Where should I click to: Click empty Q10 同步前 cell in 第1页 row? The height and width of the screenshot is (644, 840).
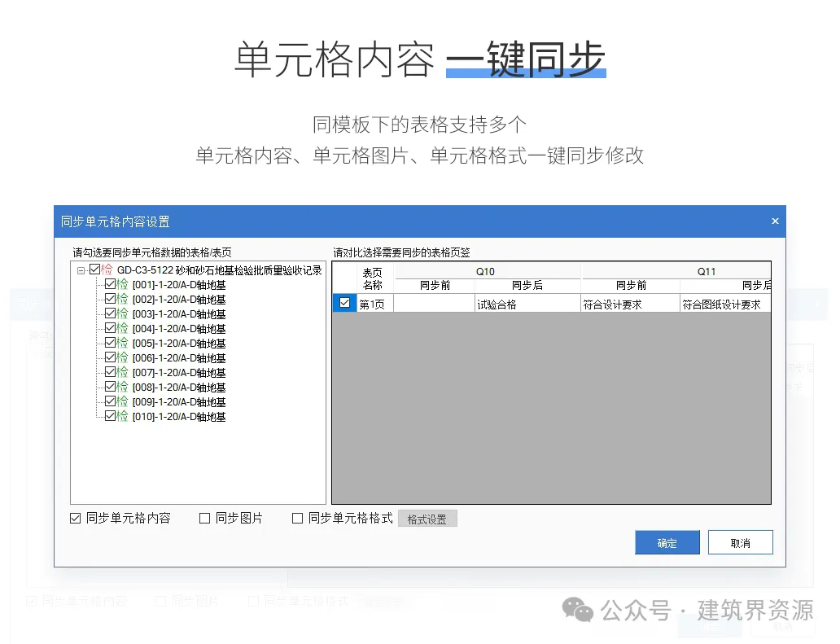coord(435,304)
